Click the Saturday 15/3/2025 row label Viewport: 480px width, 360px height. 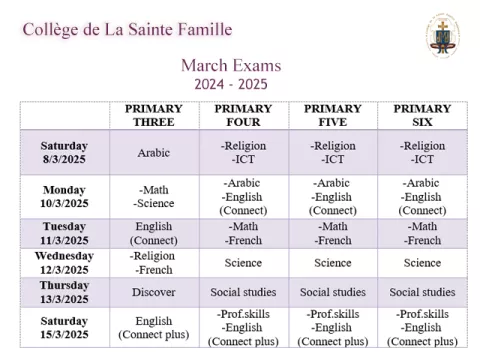point(64,328)
